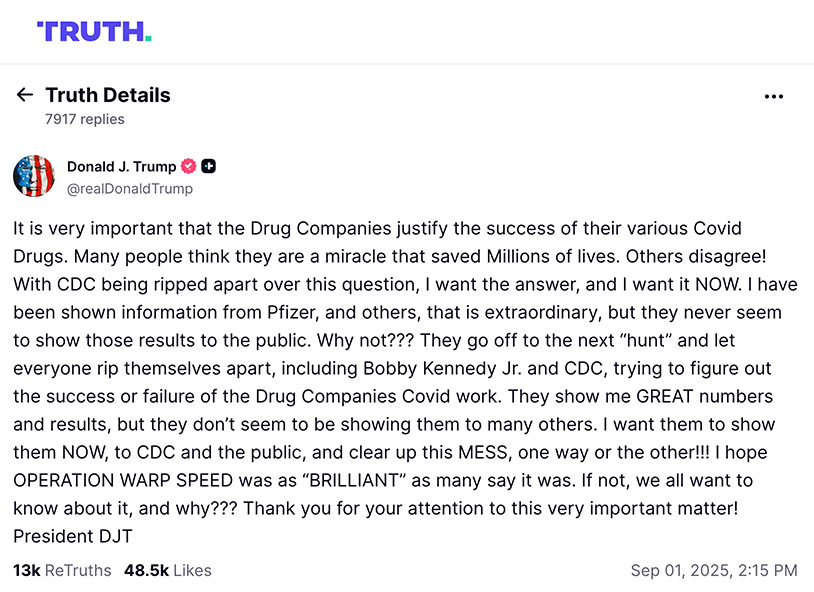Click the red verified badge
The width and height of the screenshot is (814, 592).
click(189, 166)
